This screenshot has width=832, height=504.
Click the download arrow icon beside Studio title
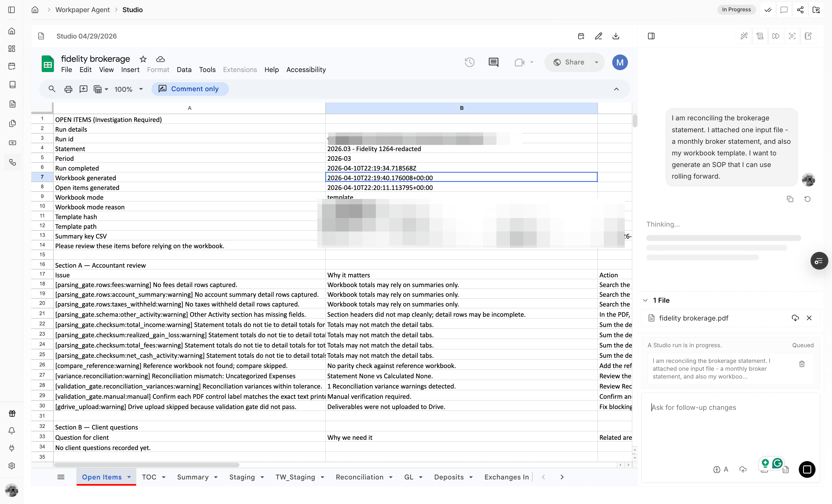(616, 36)
